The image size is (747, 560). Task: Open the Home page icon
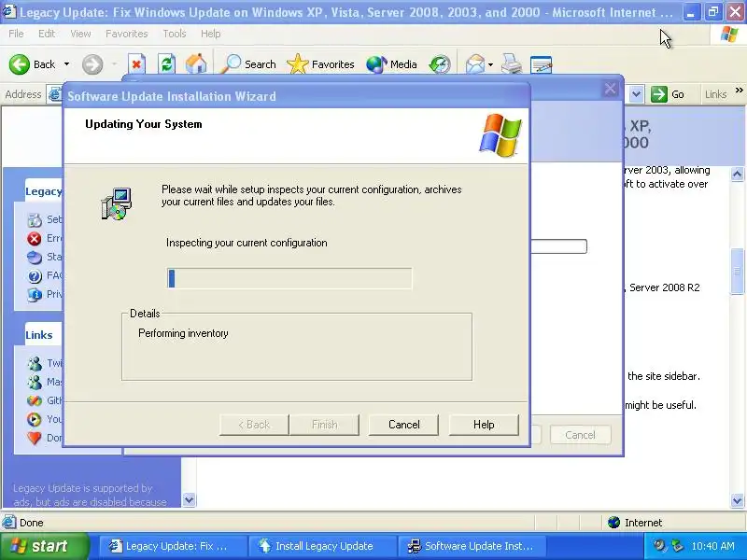196,64
